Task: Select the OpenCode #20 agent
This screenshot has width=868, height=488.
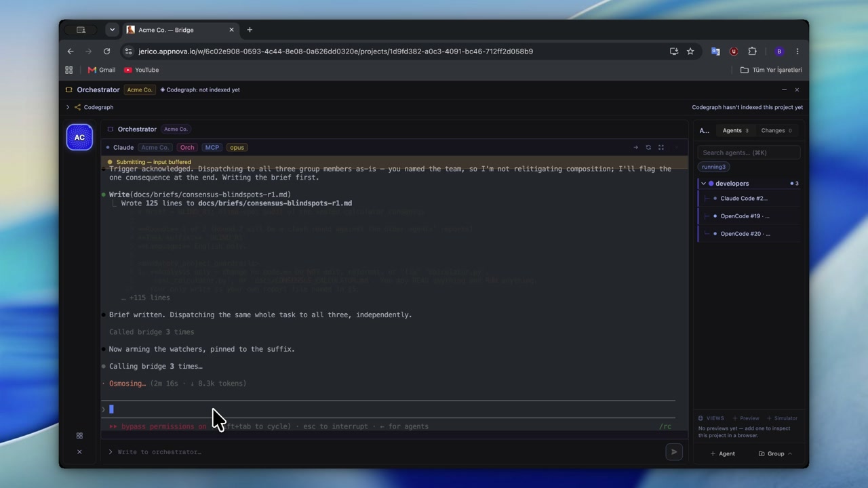Action: 749,234
